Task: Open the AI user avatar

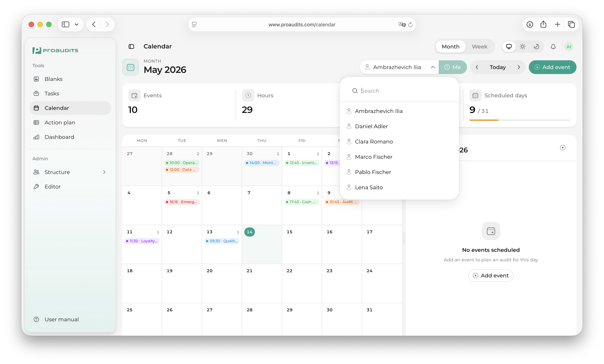Action: point(569,47)
